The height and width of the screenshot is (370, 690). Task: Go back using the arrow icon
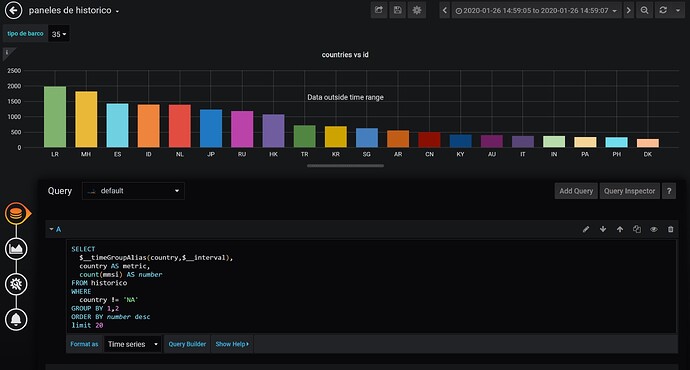click(x=13, y=10)
